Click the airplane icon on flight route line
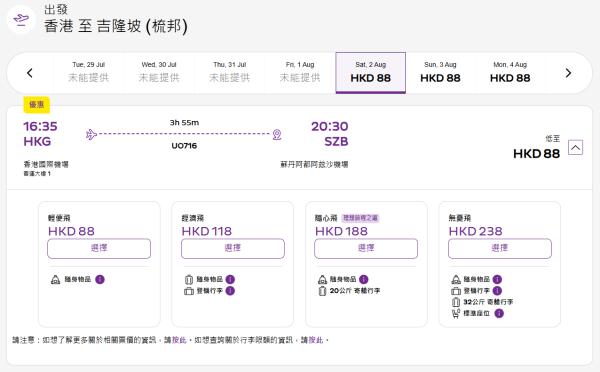600x372 pixels. [91, 134]
